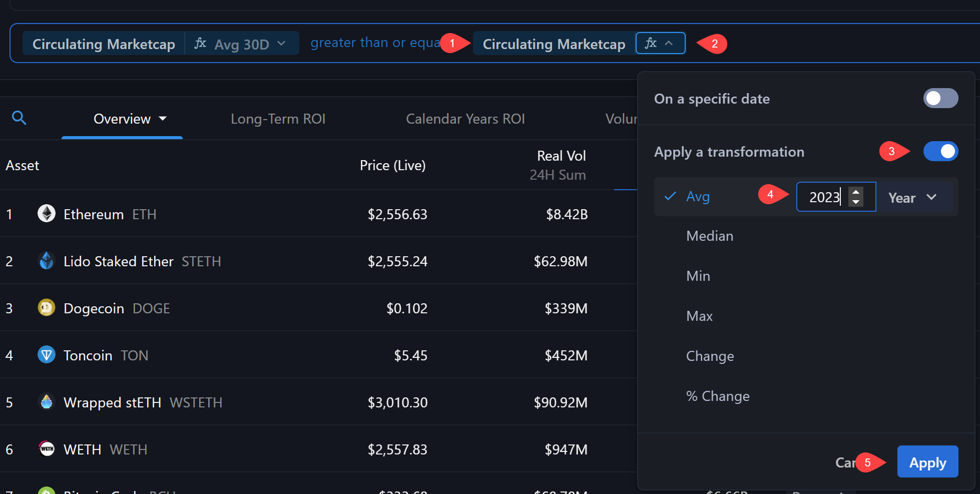Click the search magnifier icon
Image resolution: width=980 pixels, height=494 pixels.
pyautogui.click(x=19, y=118)
